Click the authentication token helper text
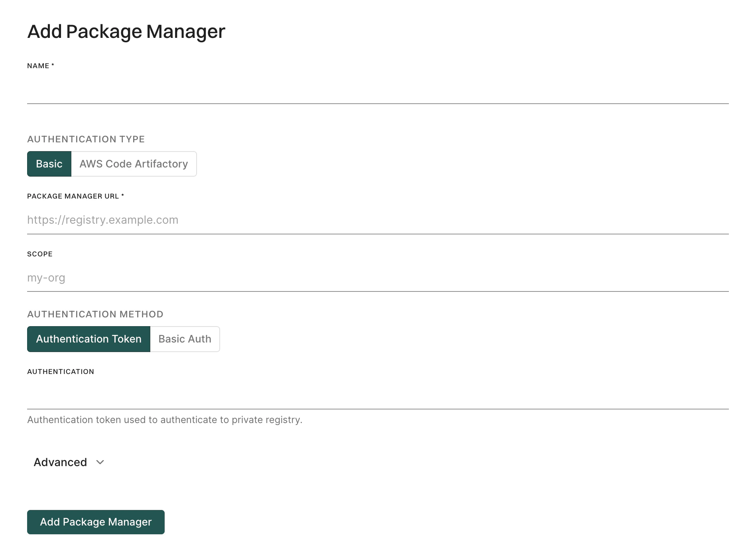 (x=165, y=419)
